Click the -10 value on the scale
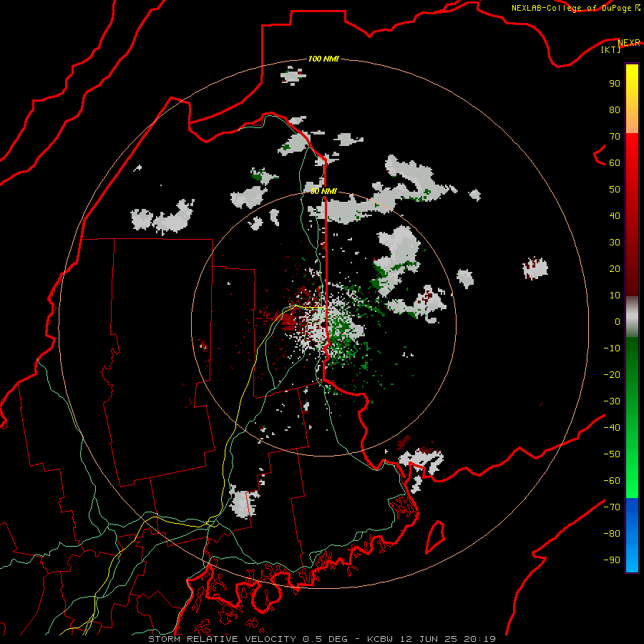The width and height of the screenshot is (644, 644). tap(612, 348)
